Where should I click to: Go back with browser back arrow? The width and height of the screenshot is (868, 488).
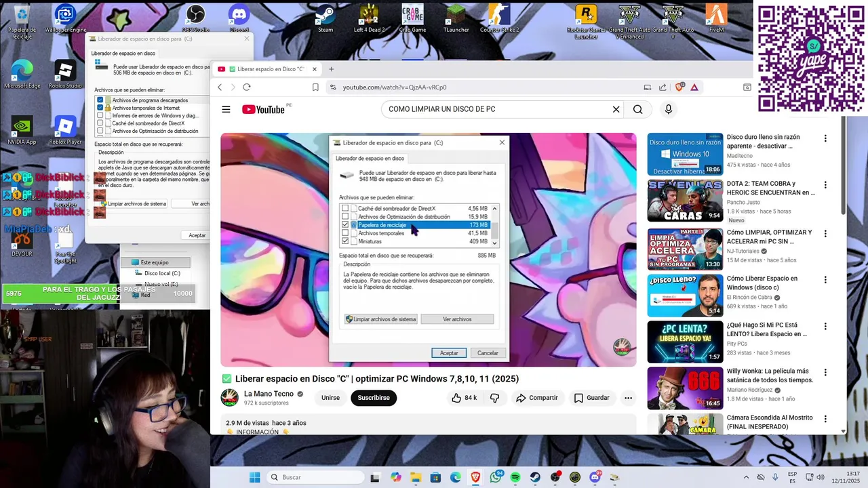click(220, 87)
